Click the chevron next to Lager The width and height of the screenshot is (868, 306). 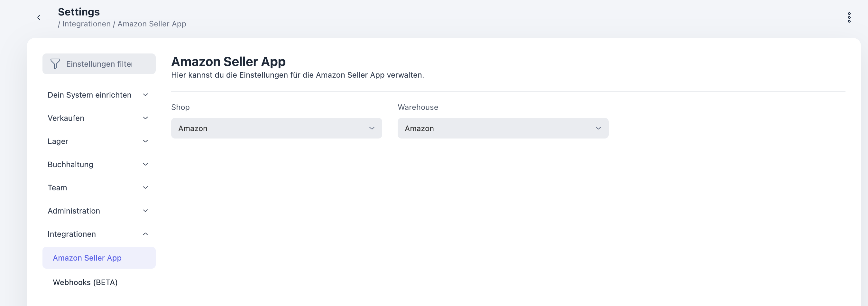pyautogui.click(x=145, y=141)
